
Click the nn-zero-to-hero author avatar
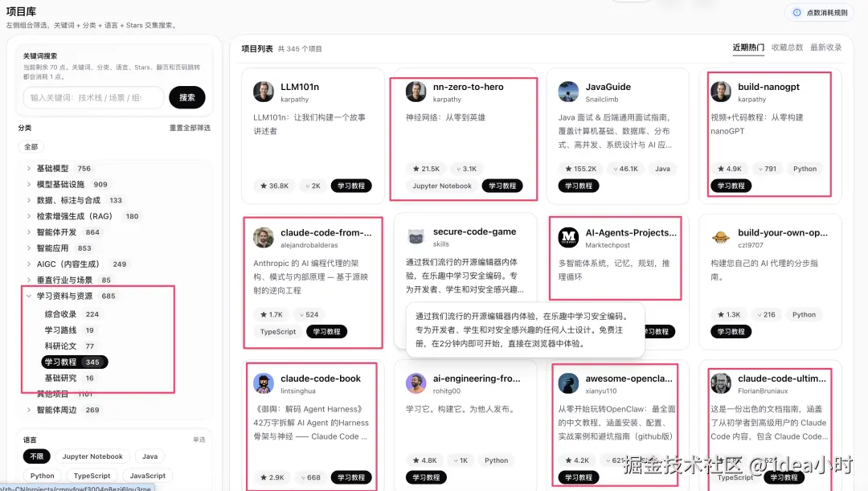[x=416, y=92]
